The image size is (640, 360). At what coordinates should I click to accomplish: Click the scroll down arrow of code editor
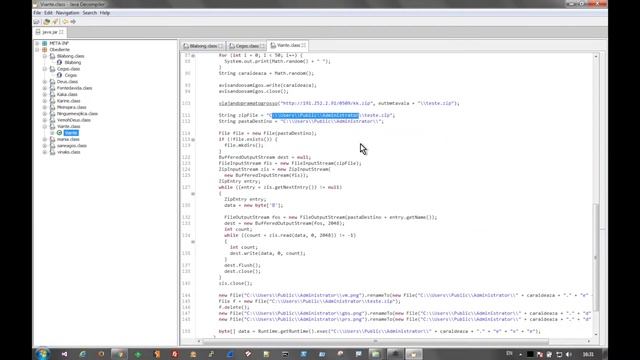pos(596,334)
